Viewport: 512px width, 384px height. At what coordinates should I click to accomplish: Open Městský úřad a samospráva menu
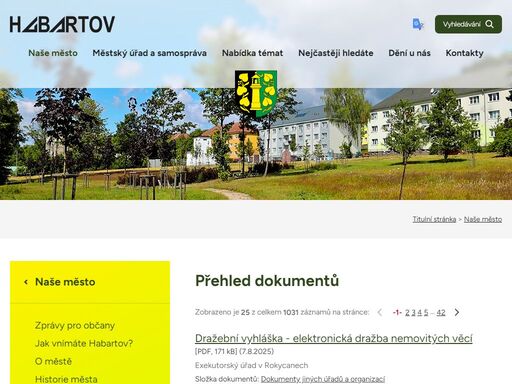point(150,53)
